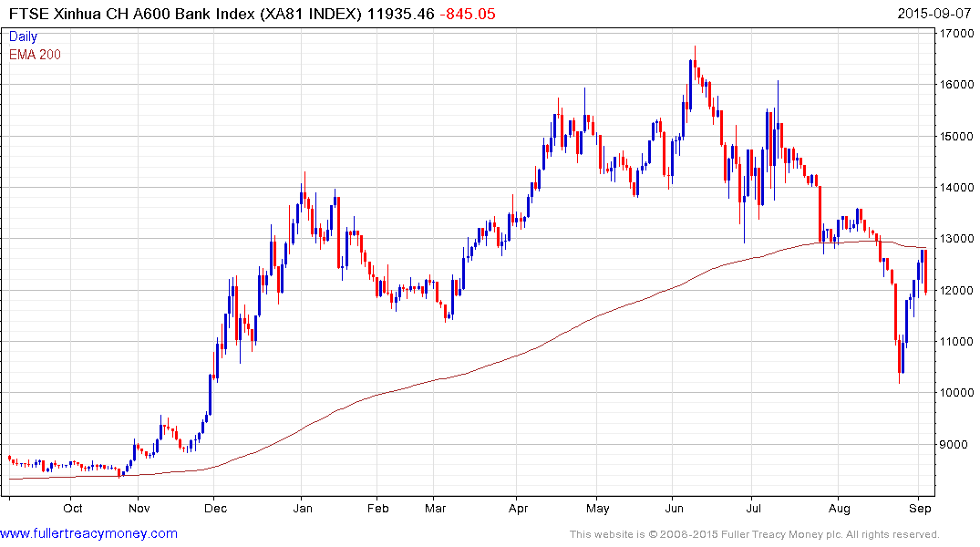Click the 10000 price axis label
The image size is (980, 547).
(957, 393)
